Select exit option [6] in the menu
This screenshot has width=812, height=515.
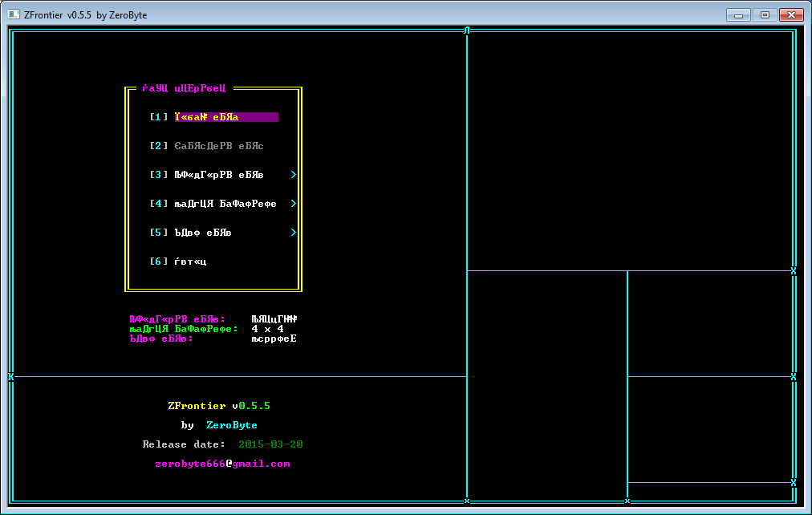177,261
